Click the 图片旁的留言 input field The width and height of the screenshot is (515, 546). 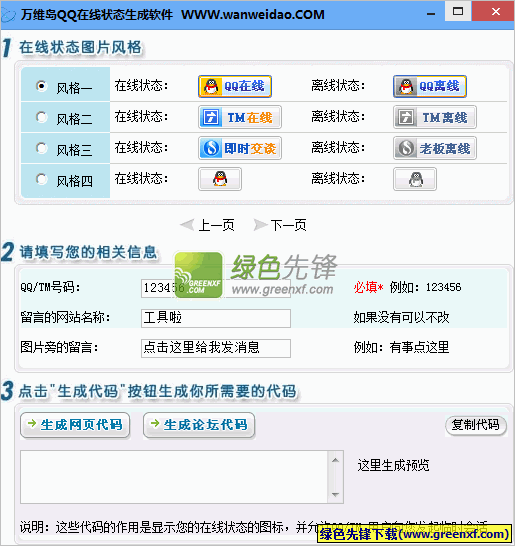pyautogui.click(x=216, y=348)
